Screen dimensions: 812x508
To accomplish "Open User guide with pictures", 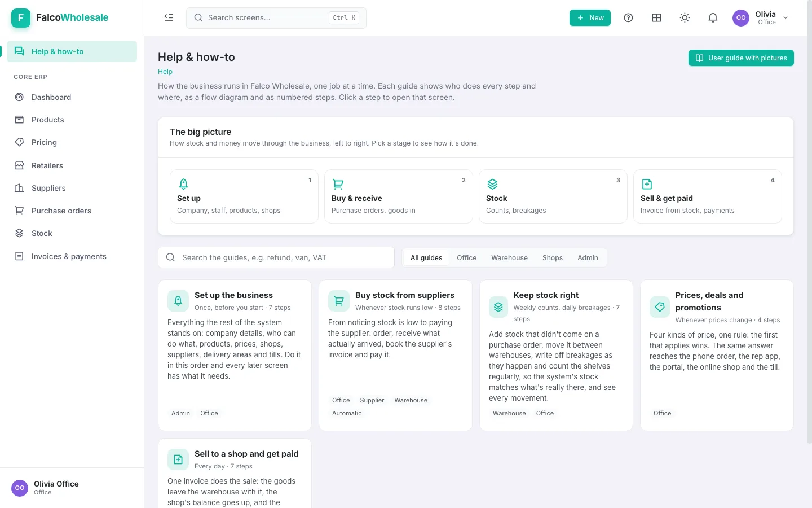I will (x=741, y=58).
